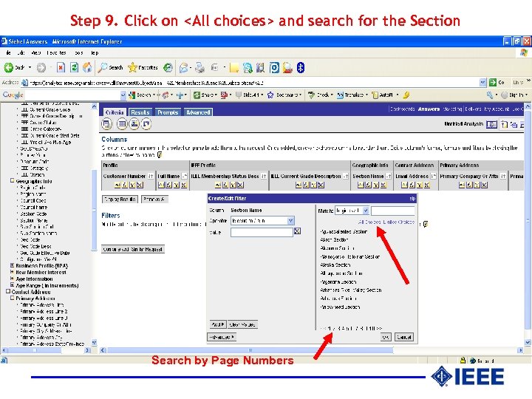The width and height of the screenshot is (532, 399).
Task: Click the help icon after Columns description
Action: 160,155
